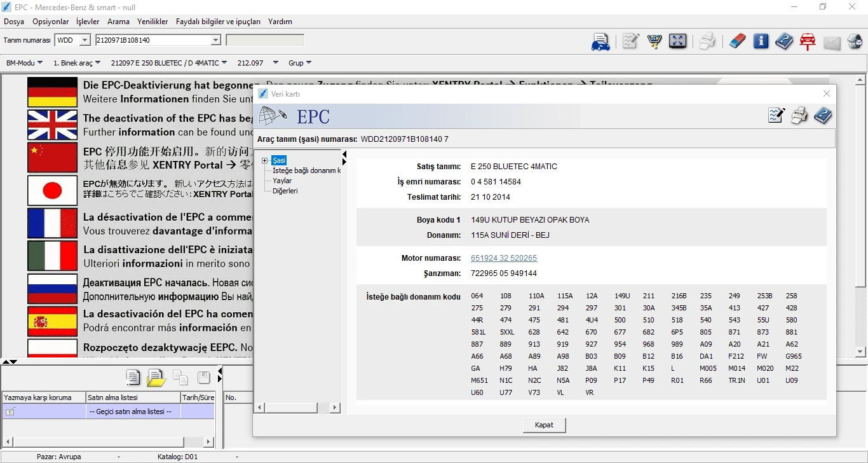
Task: Select the 'Geçici satın alma listesi' row
Action: (x=108, y=411)
